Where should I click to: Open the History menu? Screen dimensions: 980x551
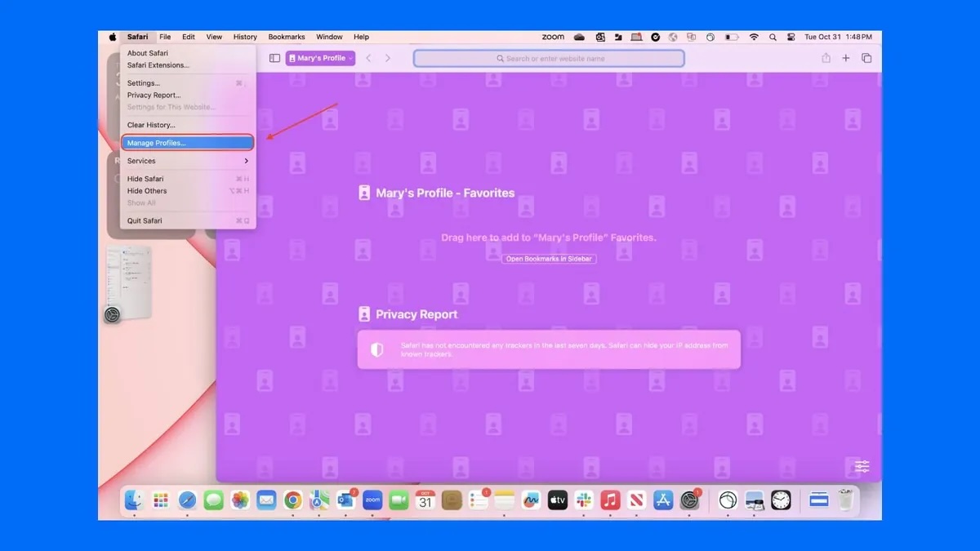pyautogui.click(x=245, y=37)
